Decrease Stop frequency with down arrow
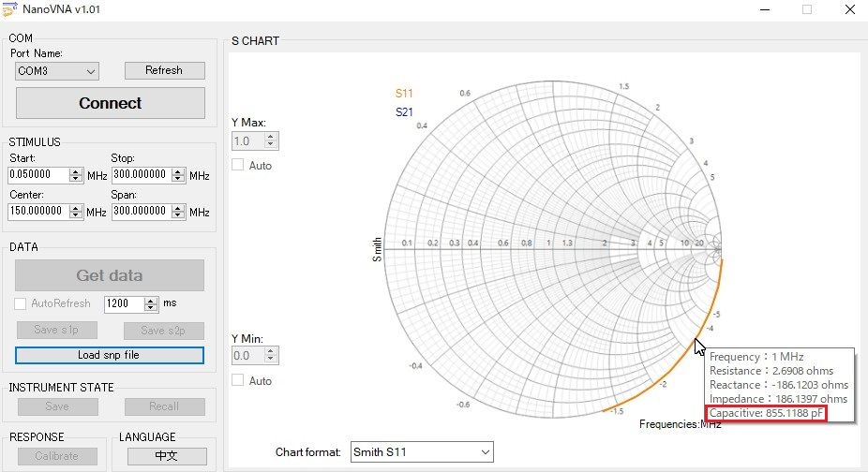This screenshot has height=472, width=868. [x=178, y=179]
